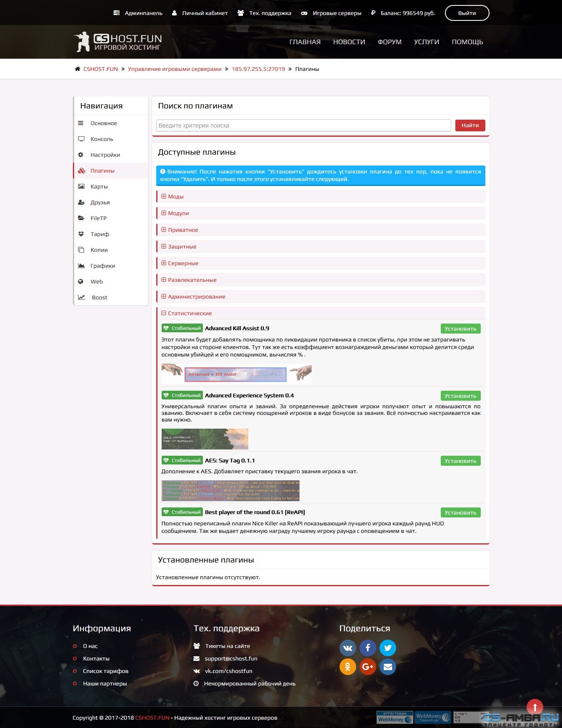Viewport: 562px width, 728px height.
Task: Click the Тариф dropbox icon
Action: 81,234
